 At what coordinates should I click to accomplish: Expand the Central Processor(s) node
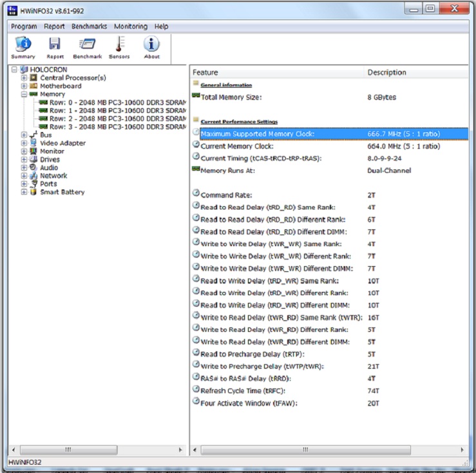24,78
